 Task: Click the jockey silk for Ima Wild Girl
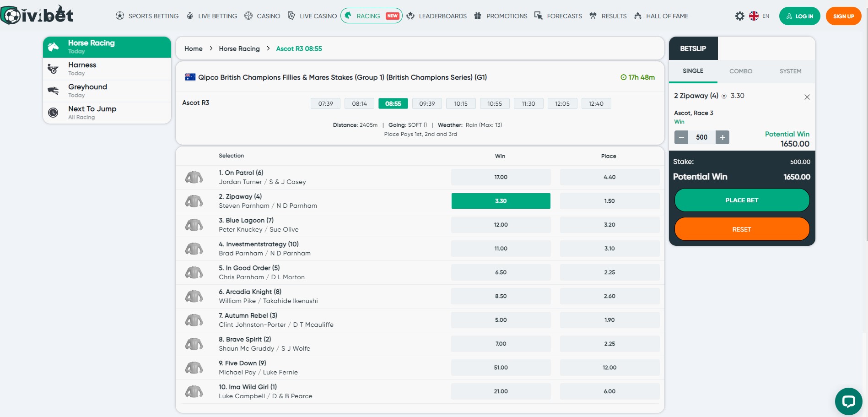[194, 391]
